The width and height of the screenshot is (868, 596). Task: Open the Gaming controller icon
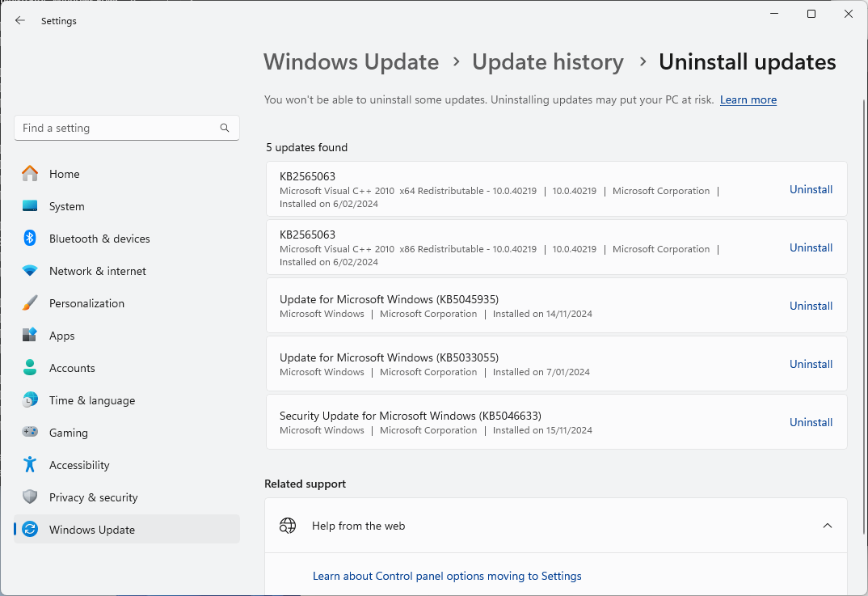(x=30, y=433)
